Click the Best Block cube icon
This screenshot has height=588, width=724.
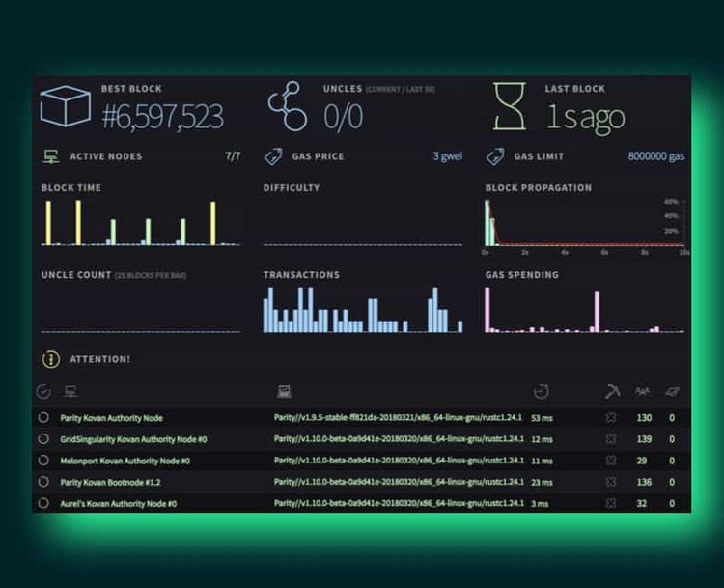click(x=65, y=108)
